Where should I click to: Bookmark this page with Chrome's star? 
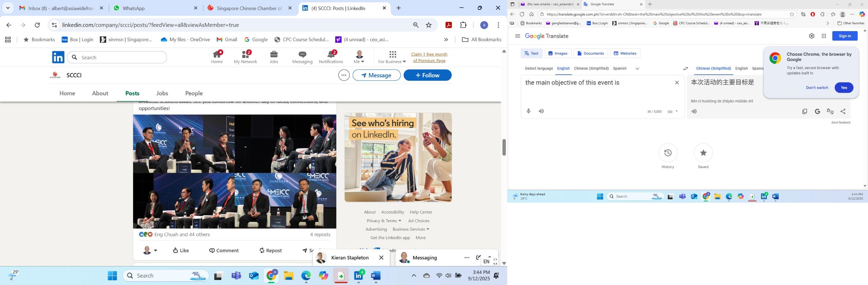pos(429,25)
